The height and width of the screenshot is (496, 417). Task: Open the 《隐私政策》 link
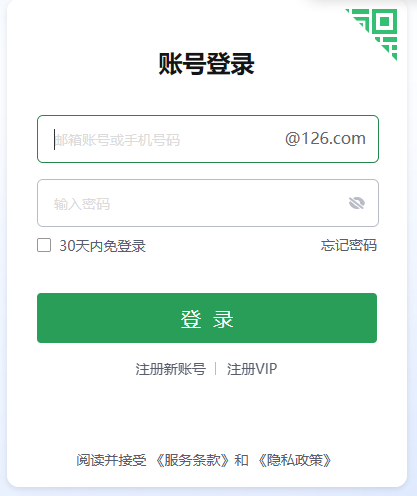[295, 460]
